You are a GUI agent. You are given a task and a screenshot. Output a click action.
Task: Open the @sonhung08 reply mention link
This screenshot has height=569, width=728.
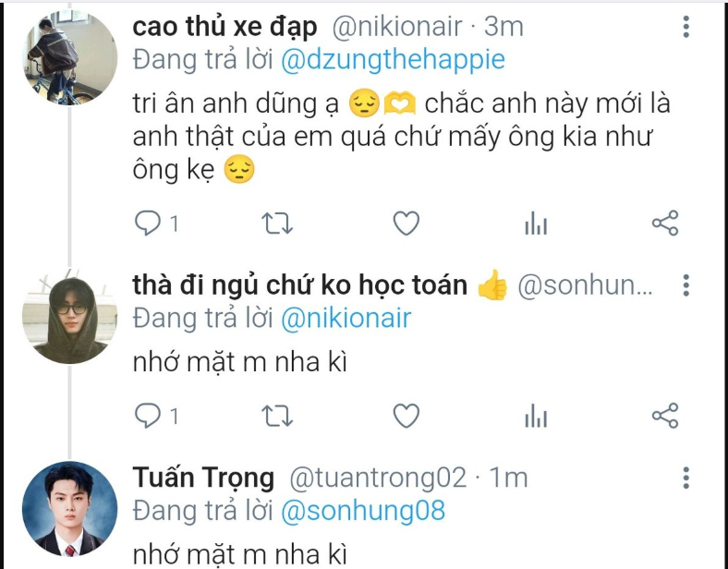[x=362, y=510]
